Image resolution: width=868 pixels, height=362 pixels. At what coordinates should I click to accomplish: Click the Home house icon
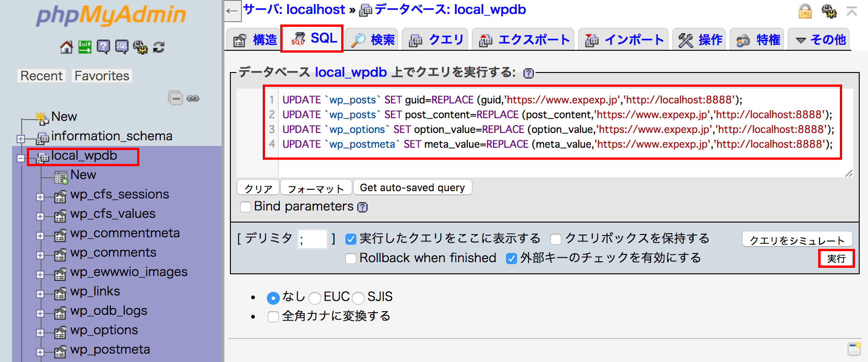pyautogui.click(x=66, y=47)
